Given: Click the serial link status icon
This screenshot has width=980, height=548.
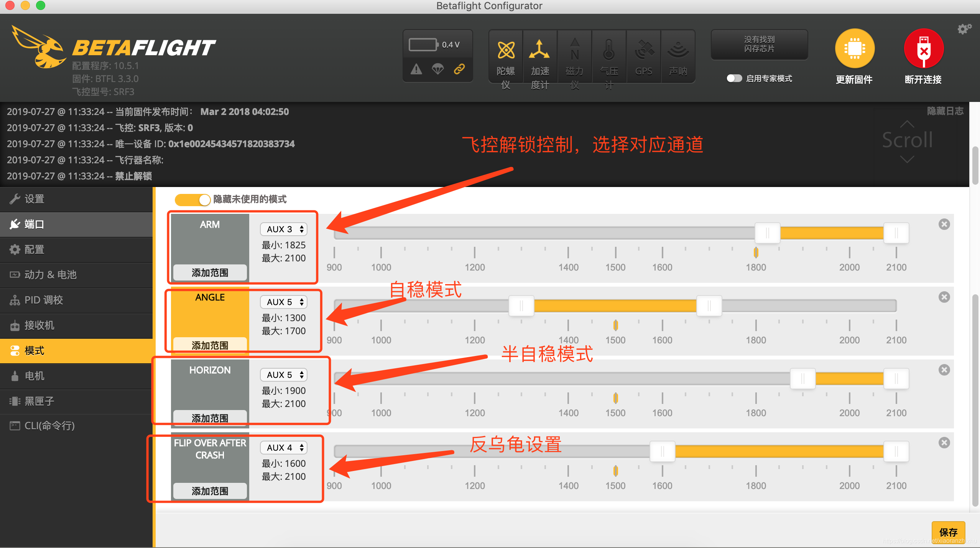Looking at the screenshot, I should tap(459, 69).
